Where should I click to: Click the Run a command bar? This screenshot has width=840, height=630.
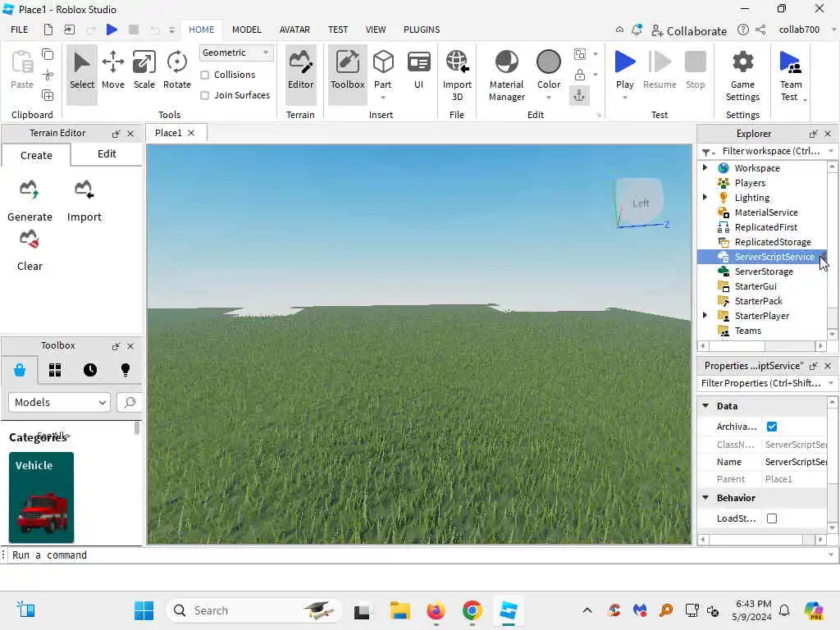coord(418,555)
